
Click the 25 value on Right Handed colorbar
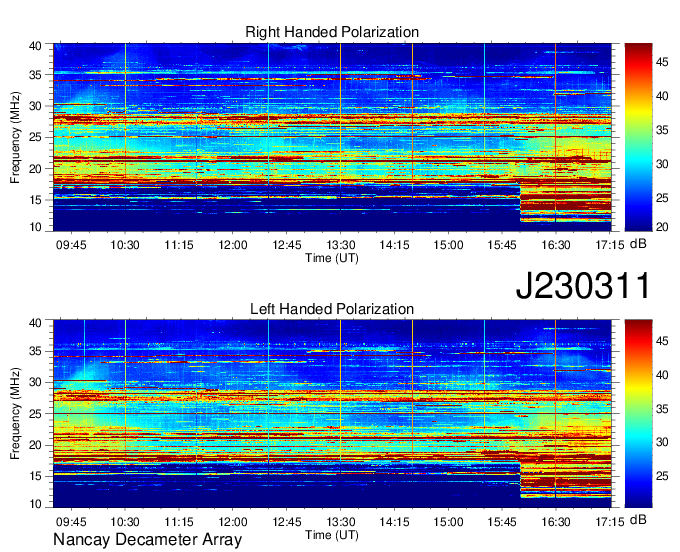tap(662, 198)
